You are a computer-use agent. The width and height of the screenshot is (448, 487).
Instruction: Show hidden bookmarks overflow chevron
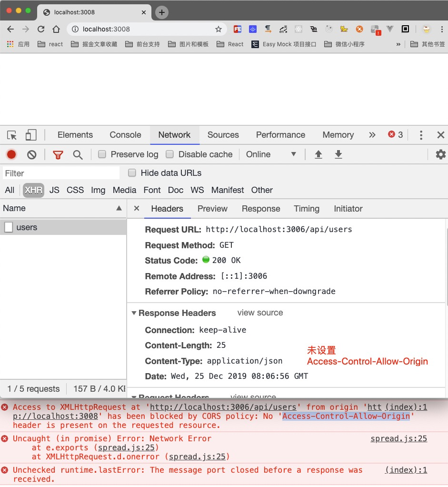click(x=398, y=44)
